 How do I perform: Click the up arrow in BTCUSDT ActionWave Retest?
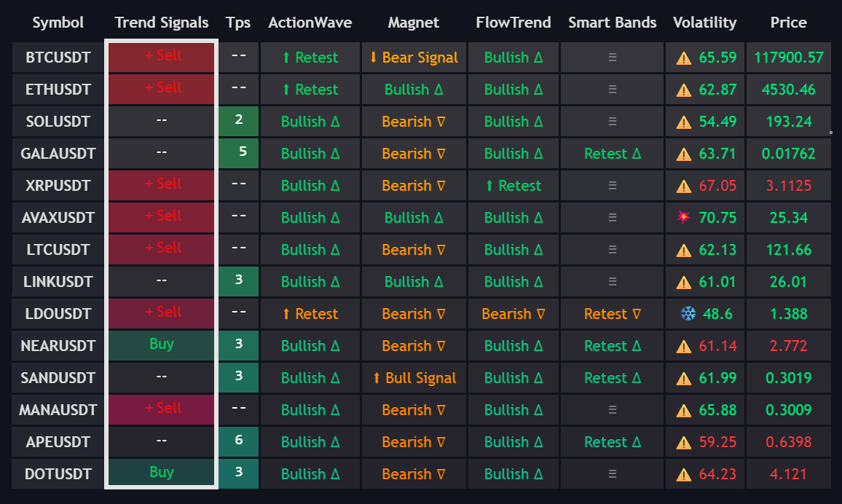tap(286, 58)
